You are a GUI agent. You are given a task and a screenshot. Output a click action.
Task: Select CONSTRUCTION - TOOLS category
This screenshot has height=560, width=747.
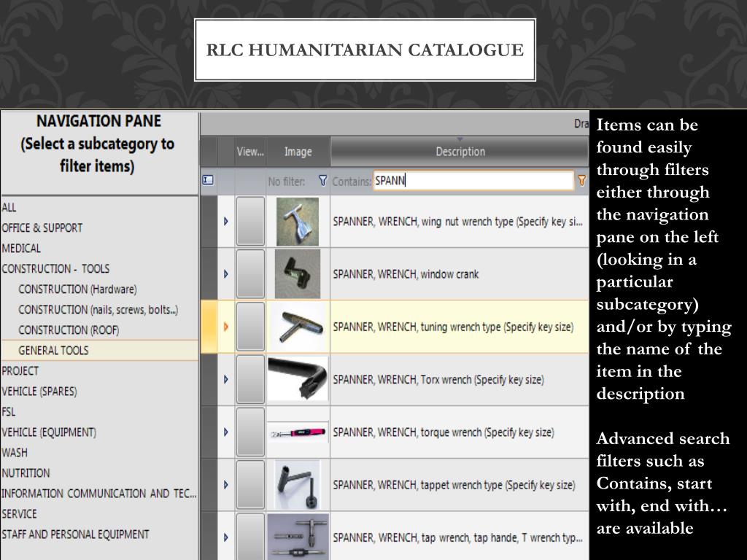pyautogui.click(x=55, y=269)
